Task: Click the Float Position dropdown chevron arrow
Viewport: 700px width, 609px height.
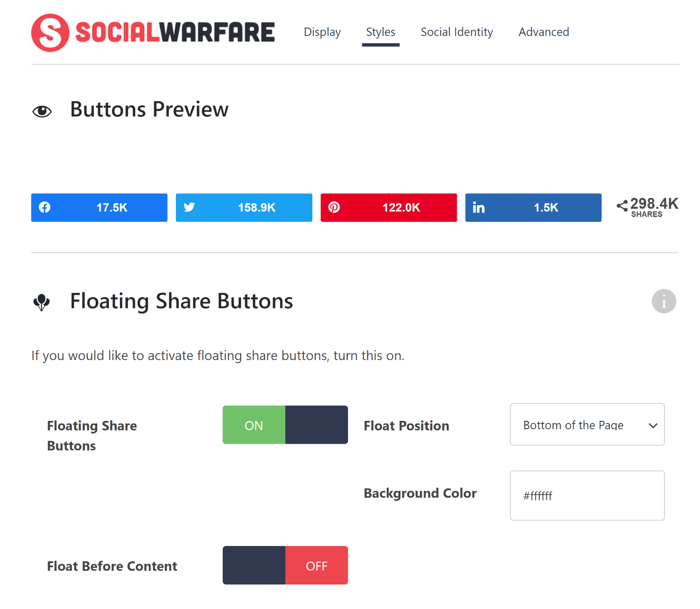Action: [x=653, y=426]
